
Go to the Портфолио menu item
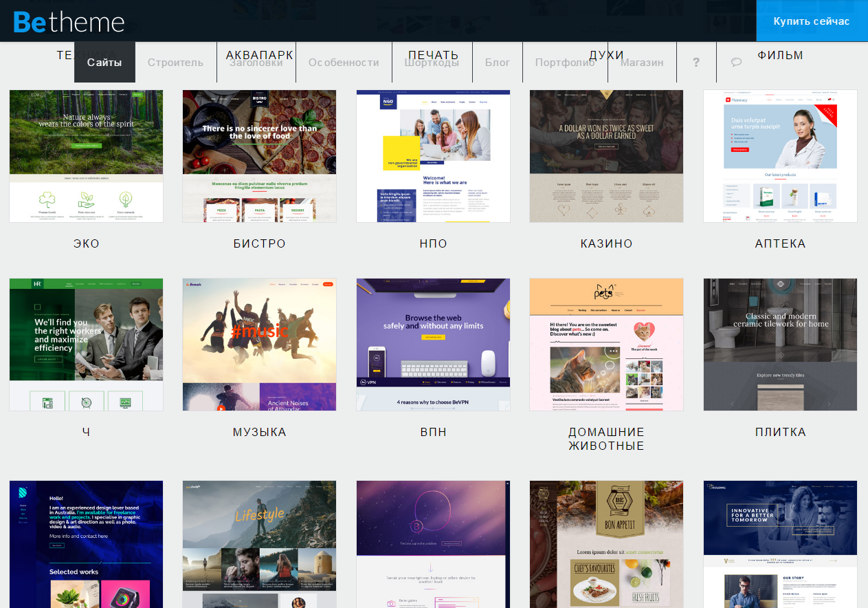click(x=565, y=63)
